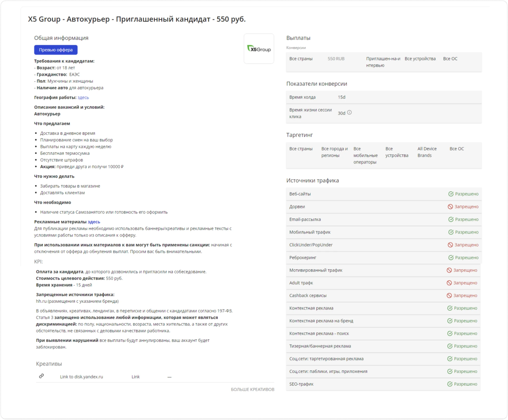Click the Link type cell in Креативы
Image resolution: width=508 pixels, height=420 pixels.
coord(135,377)
